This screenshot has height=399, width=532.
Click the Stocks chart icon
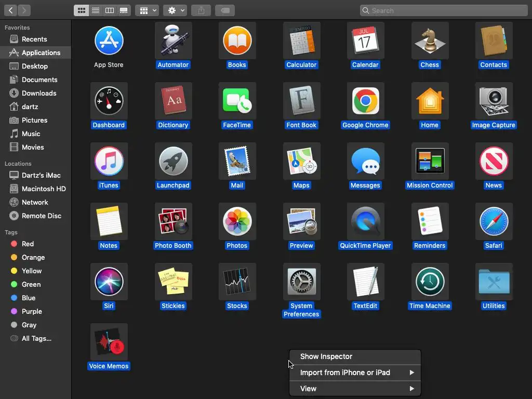(237, 282)
